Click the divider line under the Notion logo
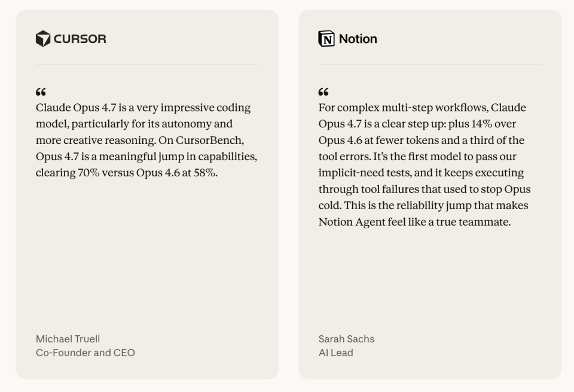The height and width of the screenshot is (392, 574). click(430, 65)
